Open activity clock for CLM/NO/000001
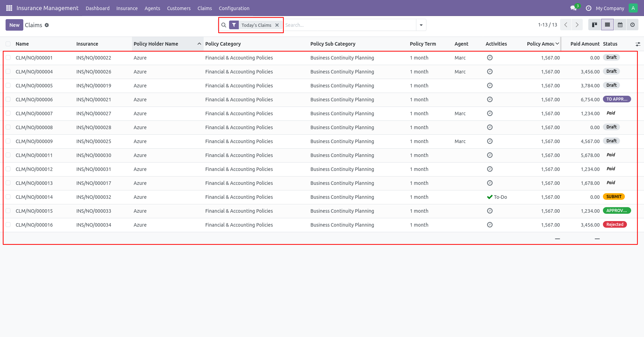The width and height of the screenshot is (644, 337). pyautogui.click(x=490, y=58)
